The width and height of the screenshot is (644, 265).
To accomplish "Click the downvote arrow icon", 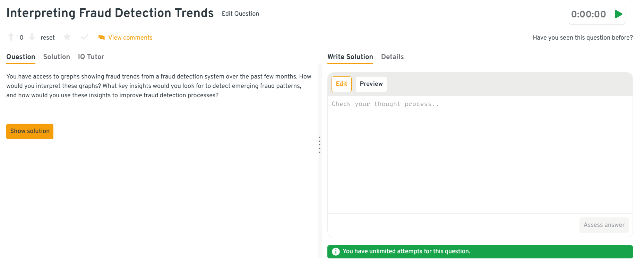I will click(32, 37).
